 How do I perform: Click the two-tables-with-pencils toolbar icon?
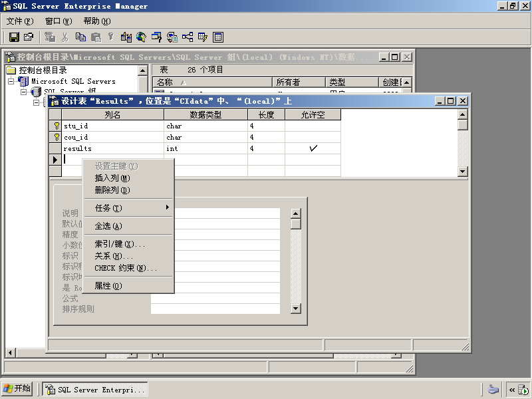coord(126,37)
